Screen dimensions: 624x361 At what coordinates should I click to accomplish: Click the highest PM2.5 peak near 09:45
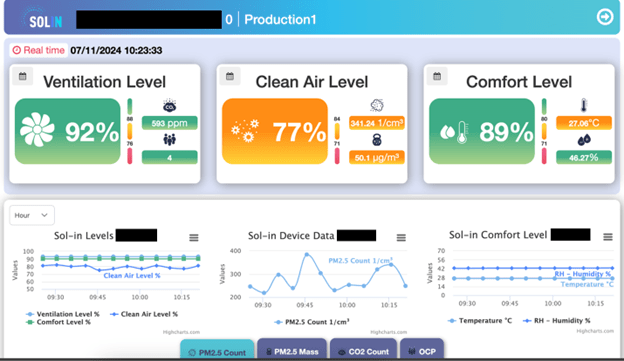pos(306,254)
